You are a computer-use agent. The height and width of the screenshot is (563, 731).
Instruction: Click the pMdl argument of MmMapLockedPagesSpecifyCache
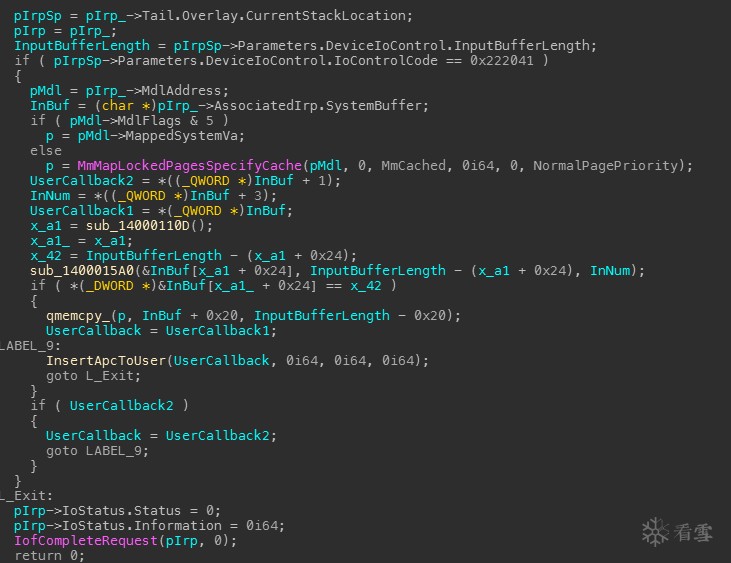pos(325,165)
